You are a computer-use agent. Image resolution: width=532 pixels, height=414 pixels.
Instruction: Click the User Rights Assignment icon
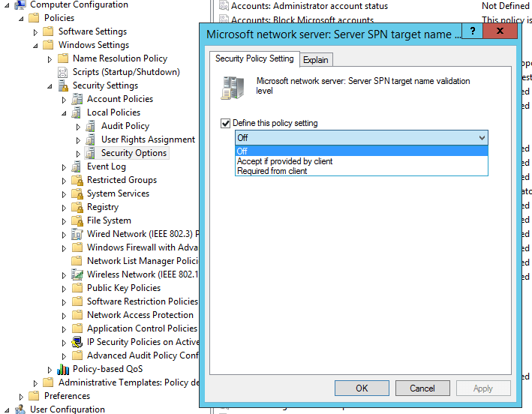coord(91,139)
